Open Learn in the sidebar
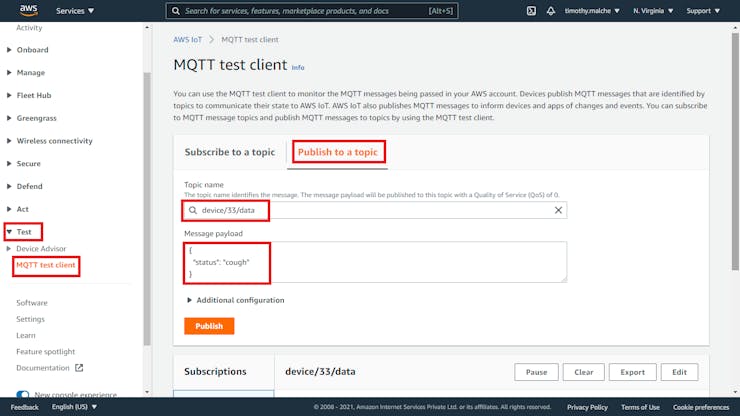This screenshot has height=416, width=740. pos(25,335)
